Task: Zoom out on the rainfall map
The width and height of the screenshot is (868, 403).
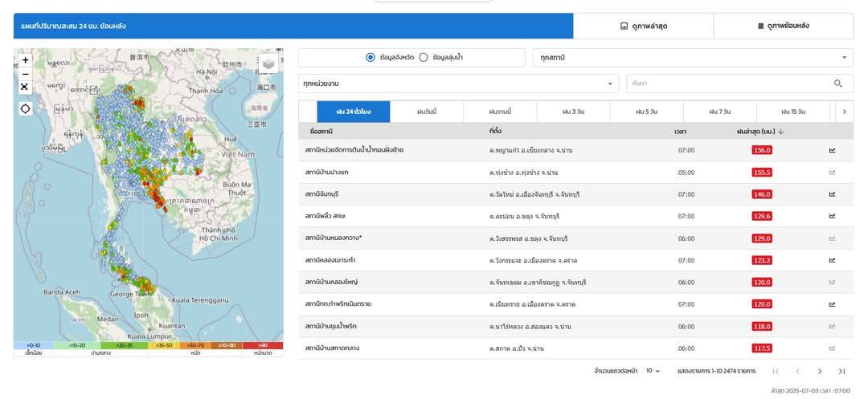Action: point(25,73)
